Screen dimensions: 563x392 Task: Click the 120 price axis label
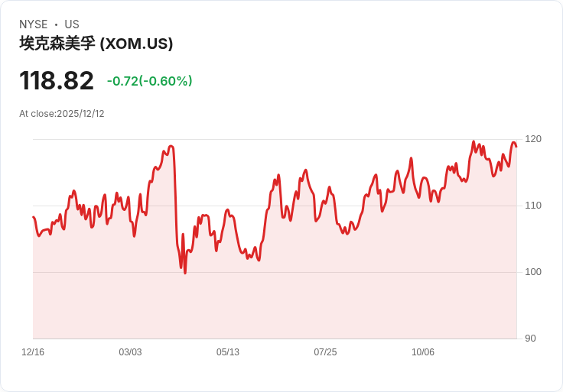click(x=533, y=139)
